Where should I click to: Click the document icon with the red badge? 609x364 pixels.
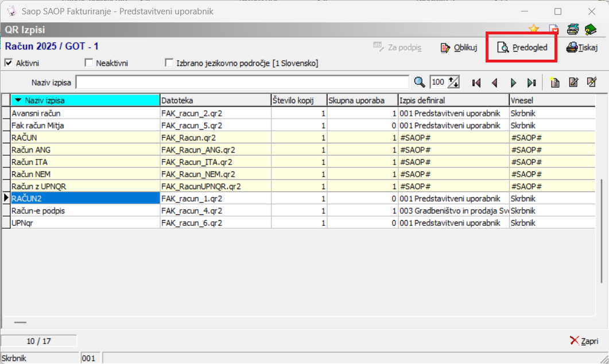553,29
